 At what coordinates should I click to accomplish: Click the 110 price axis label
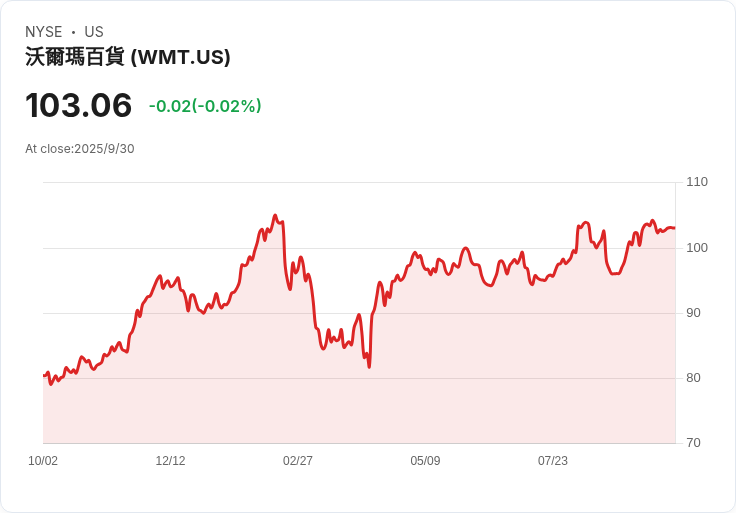(x=697, y=182)
